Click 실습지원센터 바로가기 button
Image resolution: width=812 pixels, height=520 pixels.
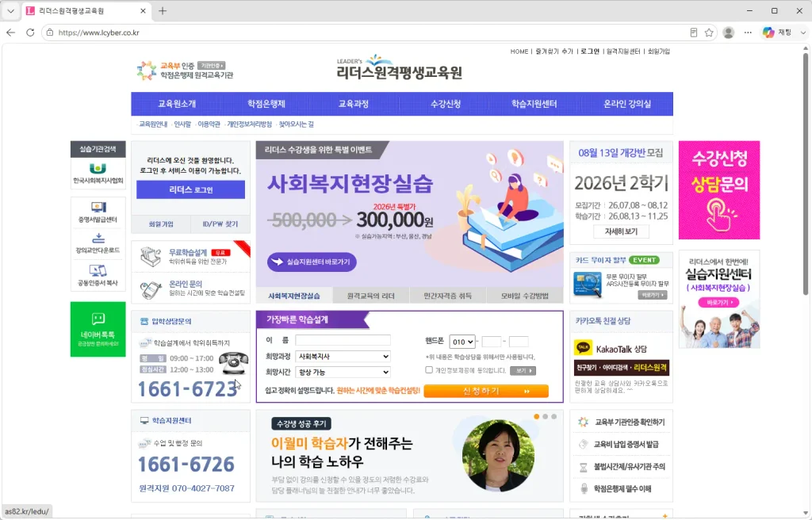[x=312, y=262]
